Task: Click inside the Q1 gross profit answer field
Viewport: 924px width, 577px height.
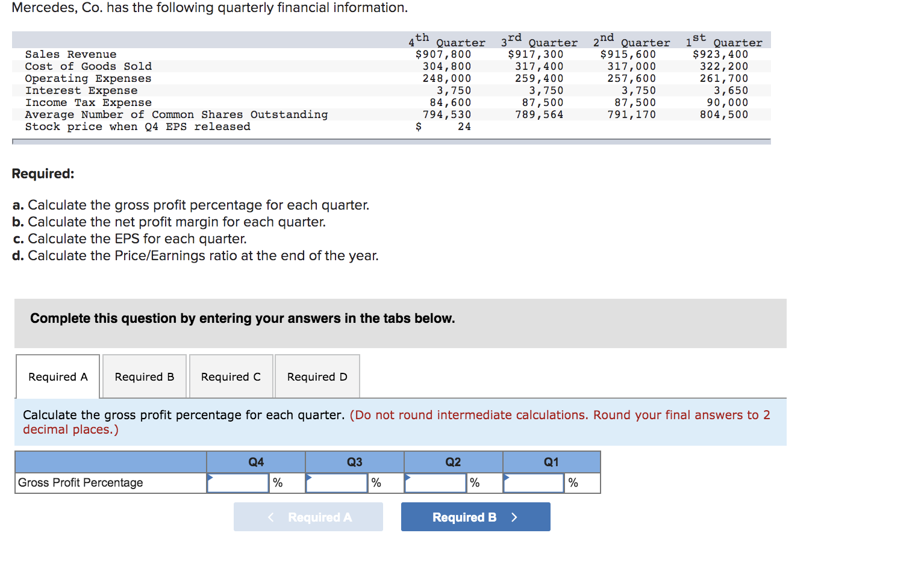Action: pyautogui.click(x=535, y=482)
